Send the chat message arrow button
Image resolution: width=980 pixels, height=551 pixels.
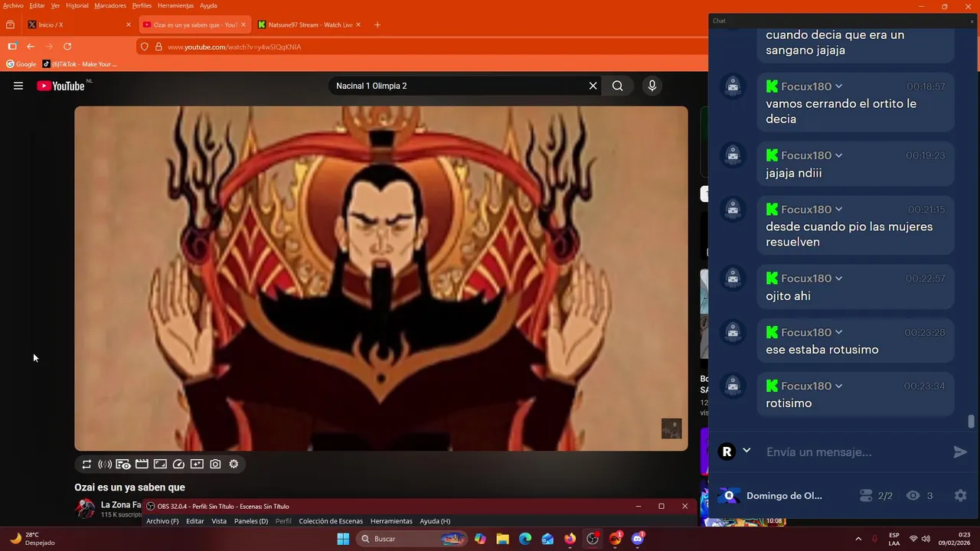point(960,452)
